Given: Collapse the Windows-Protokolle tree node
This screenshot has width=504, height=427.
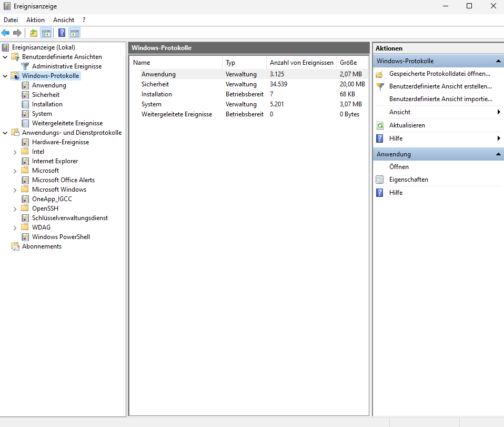Looking at the screenshot, I should pyautogui.click(x=5, y=76).
